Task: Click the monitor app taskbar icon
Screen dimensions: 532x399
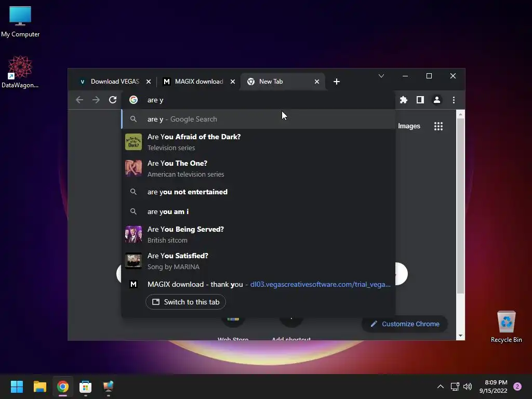Action: [108, 387]
